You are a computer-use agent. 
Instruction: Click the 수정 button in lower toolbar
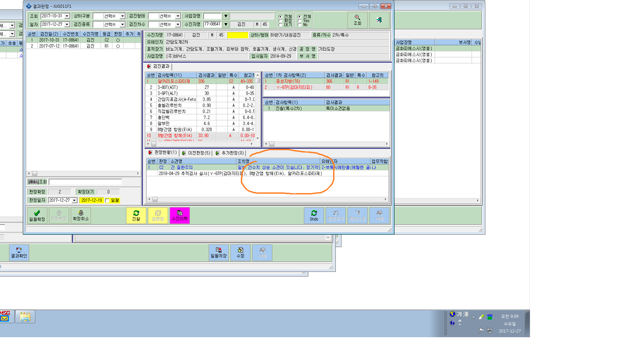(x=240, y=253)
